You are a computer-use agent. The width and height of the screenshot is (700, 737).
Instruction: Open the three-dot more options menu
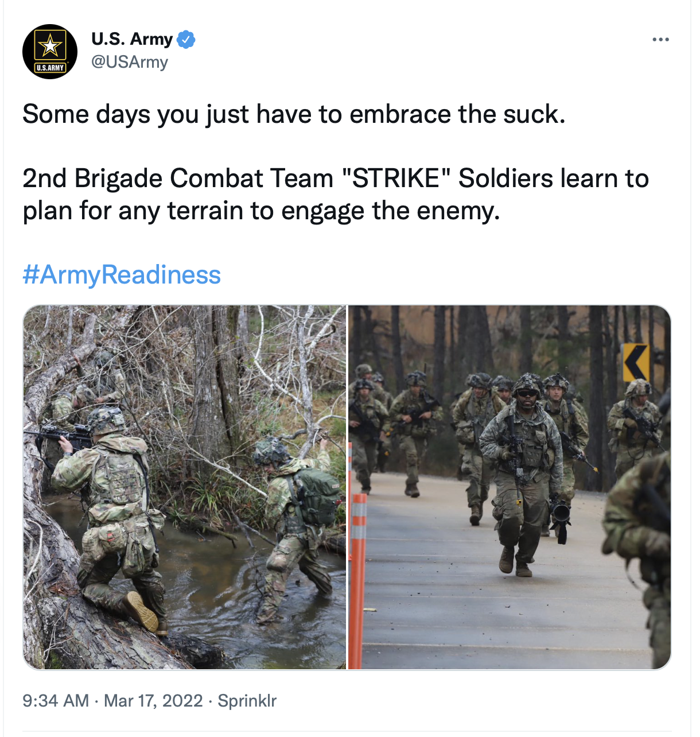tap(660, 40)
